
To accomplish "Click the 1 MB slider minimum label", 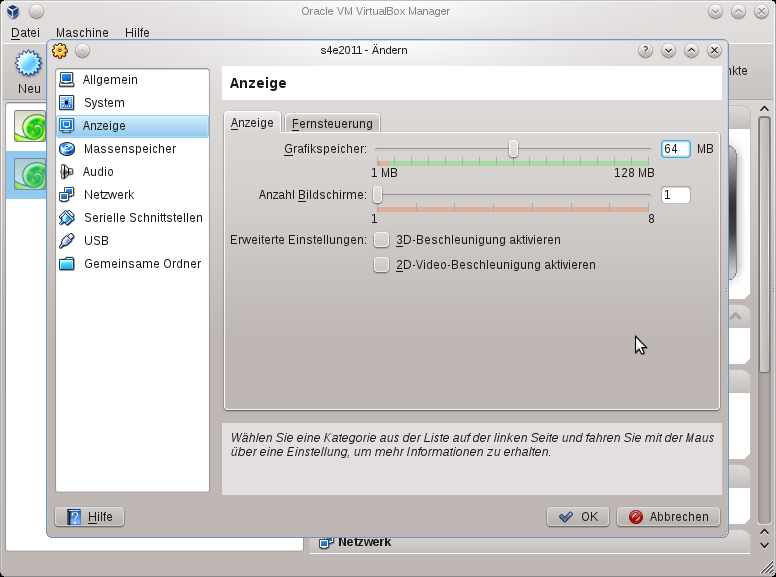I will click(384, 173).
